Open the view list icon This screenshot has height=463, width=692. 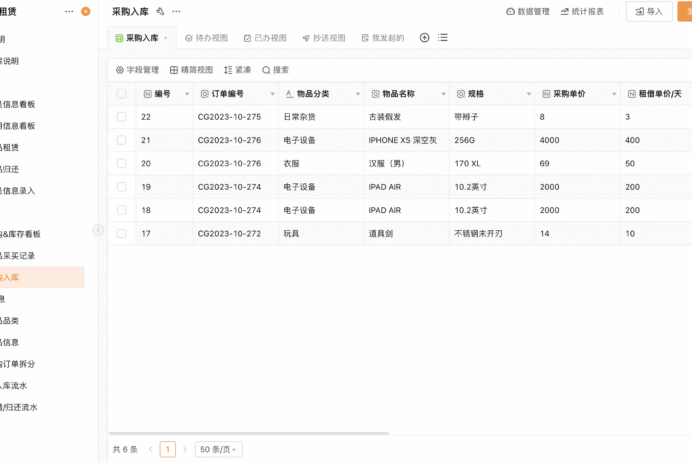click(443, 38)
